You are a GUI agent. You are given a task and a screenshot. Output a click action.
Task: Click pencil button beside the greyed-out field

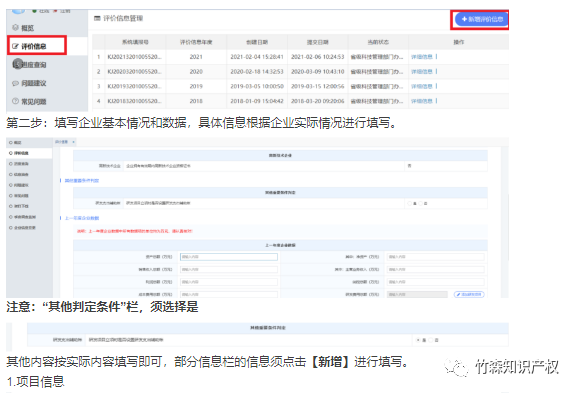(x=469, y=294)
